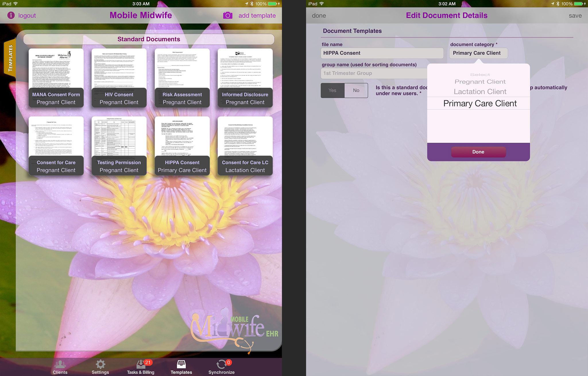
Task: Choose the Select placeholder option in picker
Action: coord(480,75)
